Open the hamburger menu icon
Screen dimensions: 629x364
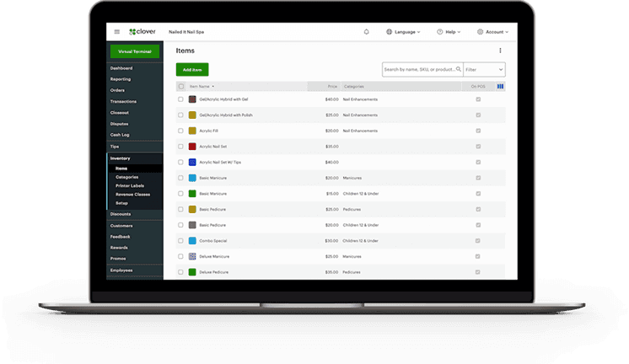coord(117,32)
